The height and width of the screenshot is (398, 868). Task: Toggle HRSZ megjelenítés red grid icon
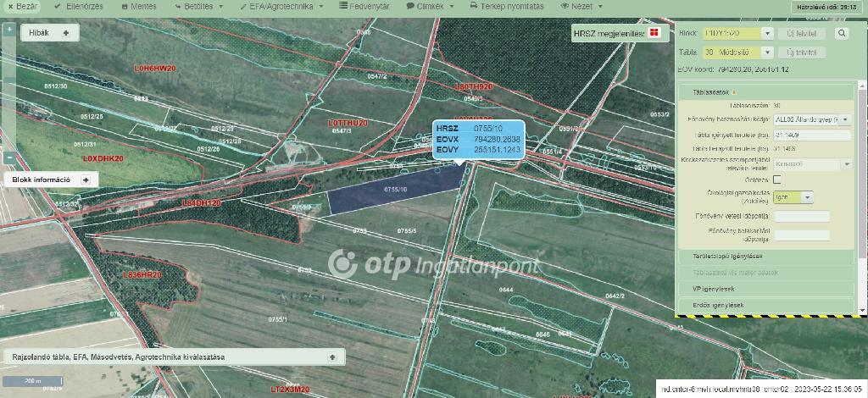654,34
